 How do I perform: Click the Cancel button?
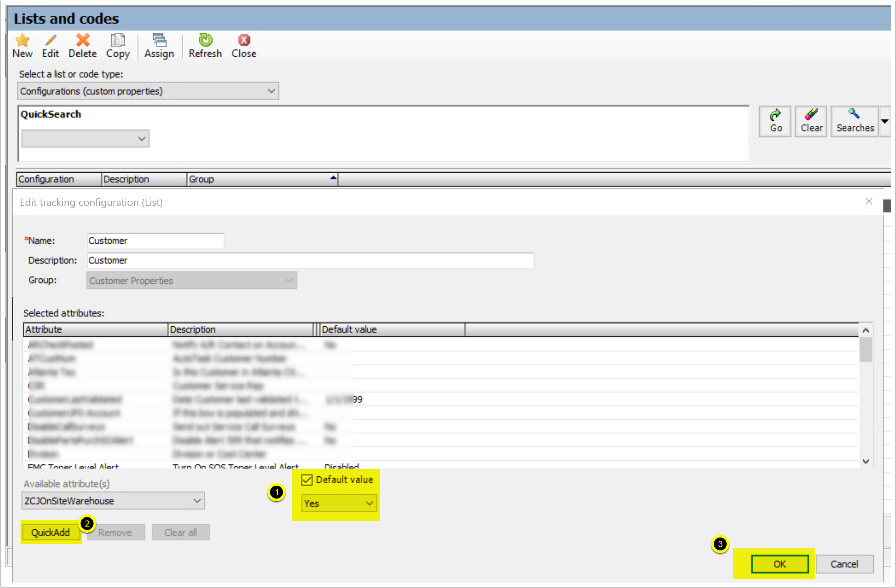click(x=844, y=564)
